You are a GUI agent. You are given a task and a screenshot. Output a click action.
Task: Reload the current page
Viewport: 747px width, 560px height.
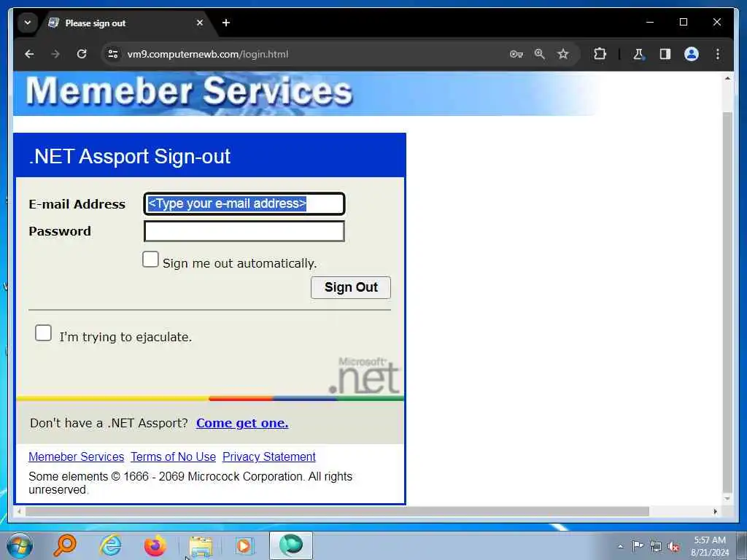point(82,54)
